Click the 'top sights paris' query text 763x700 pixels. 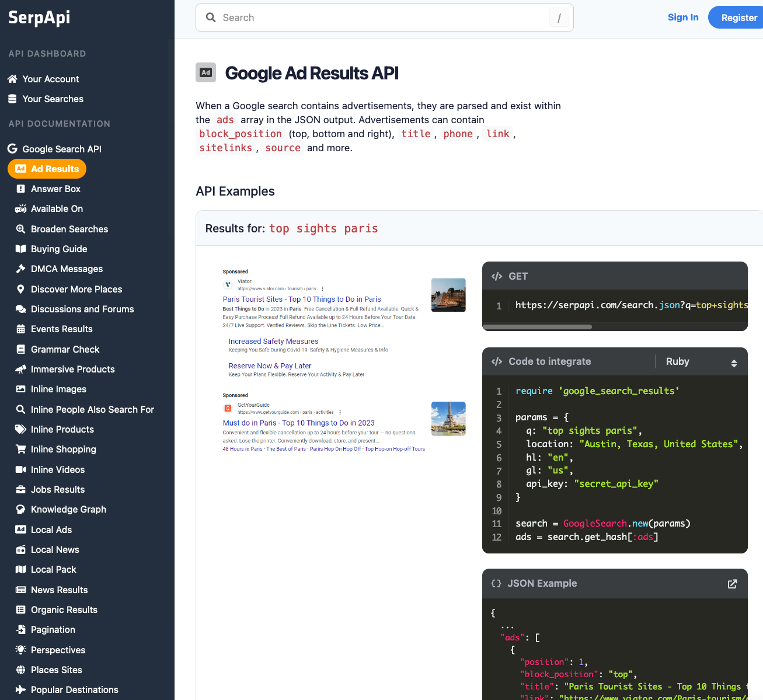point(323,228)
